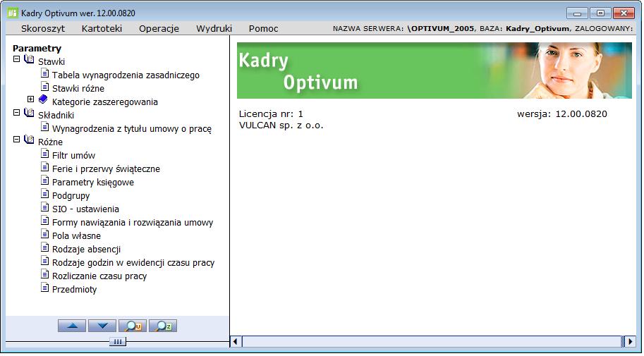Click the Różne book icon
The height and width of the screenshot is (356, 644).
(x=29, y=140)
